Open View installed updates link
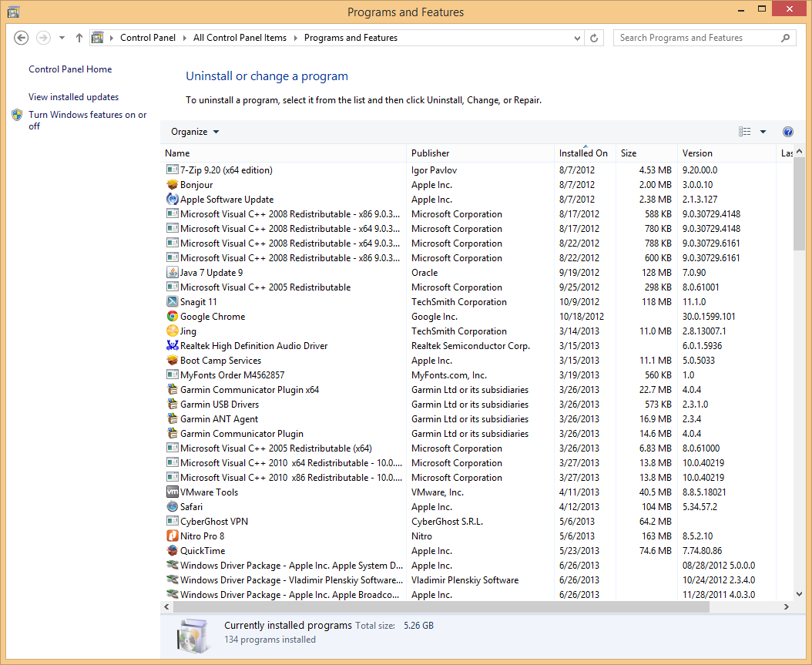812x665 pixels. pos(73,97)
